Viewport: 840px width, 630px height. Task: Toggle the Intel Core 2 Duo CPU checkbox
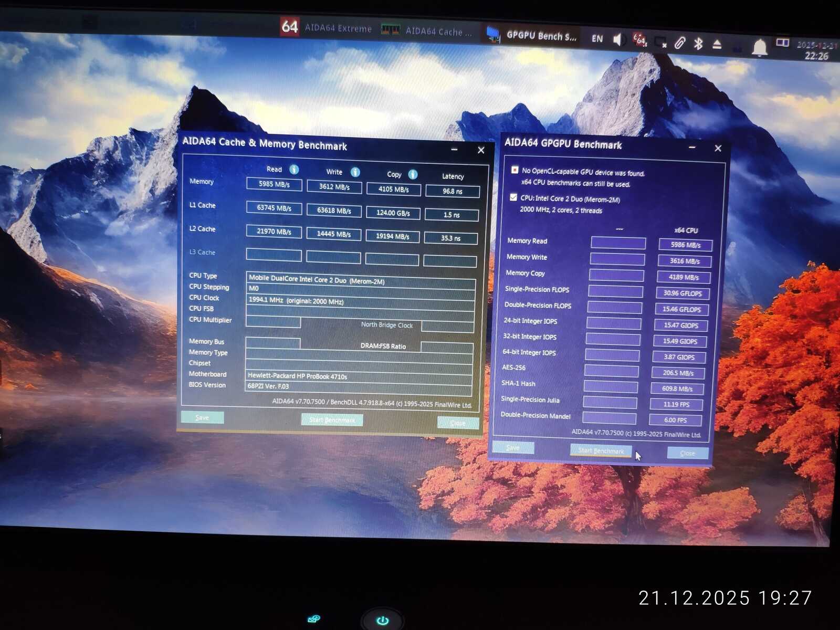(x=513, y=197)
